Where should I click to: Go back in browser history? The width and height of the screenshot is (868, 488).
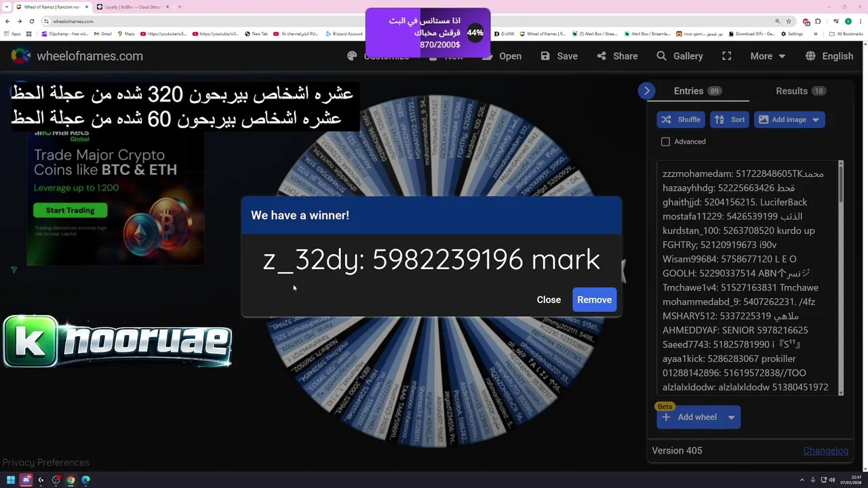7,21
